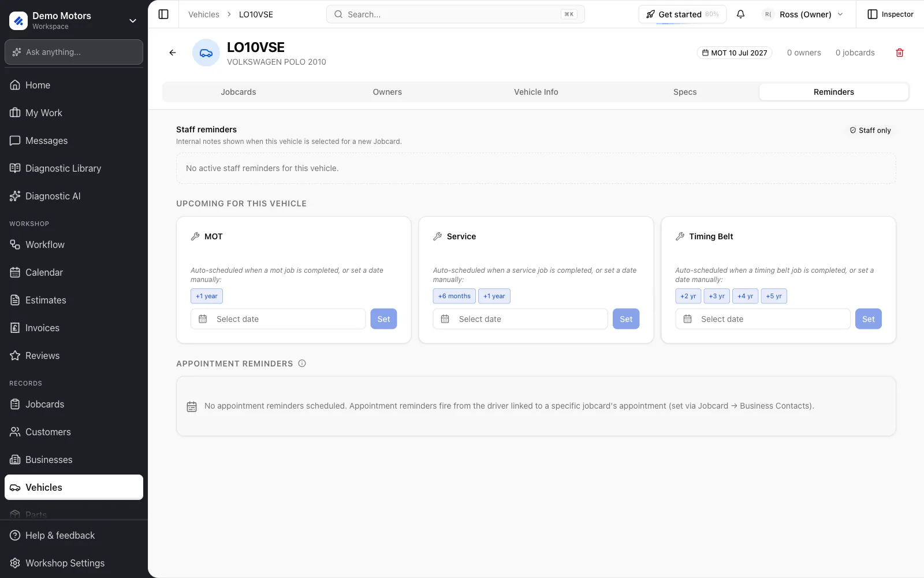The image size is (924, 578).
Task: Open Reviews in the sidebar
Action: click(74, 355)
